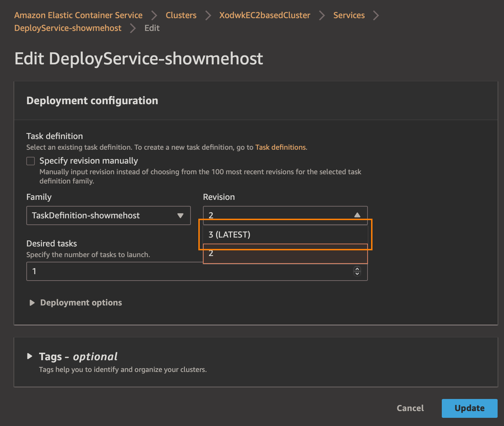
Task: Navigate to Services breadcrumb
Action: click(349, 15)
